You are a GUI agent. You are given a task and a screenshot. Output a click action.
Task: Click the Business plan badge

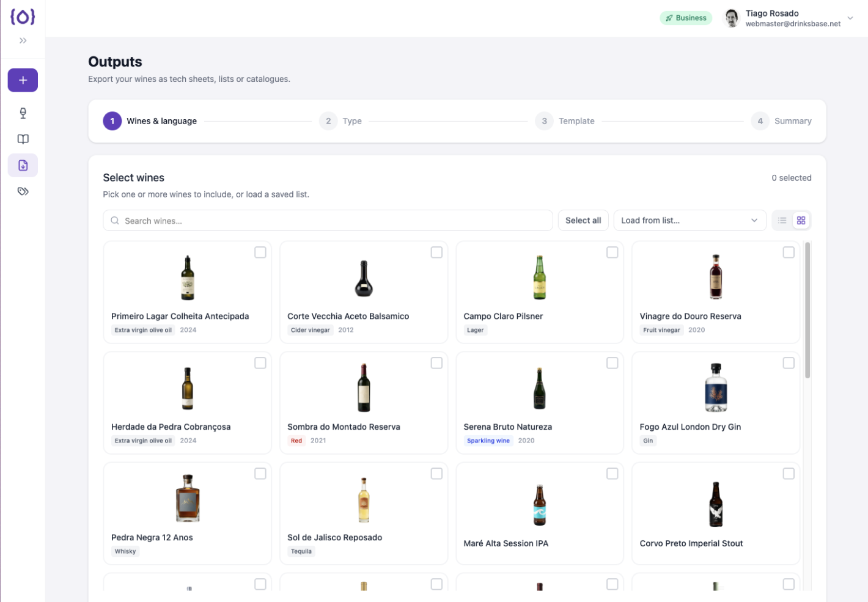686,18
